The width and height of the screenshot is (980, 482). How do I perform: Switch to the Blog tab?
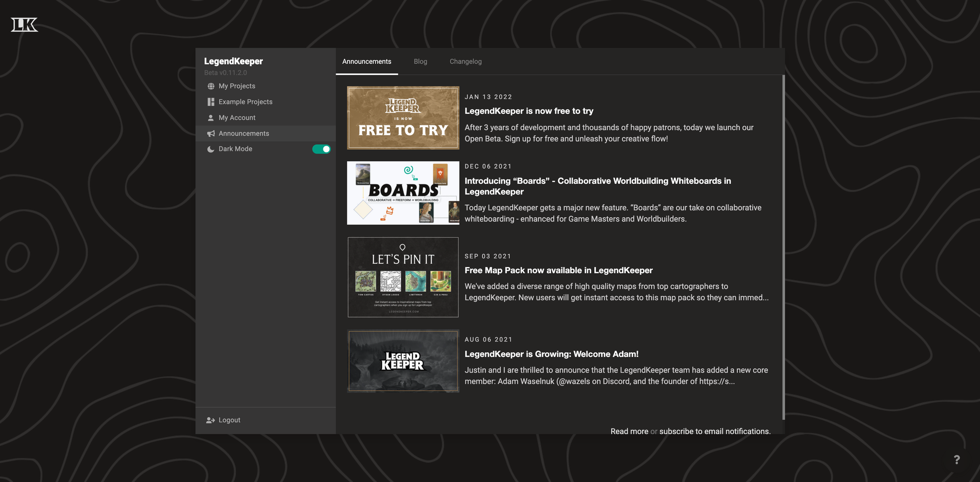coord(420,62)
